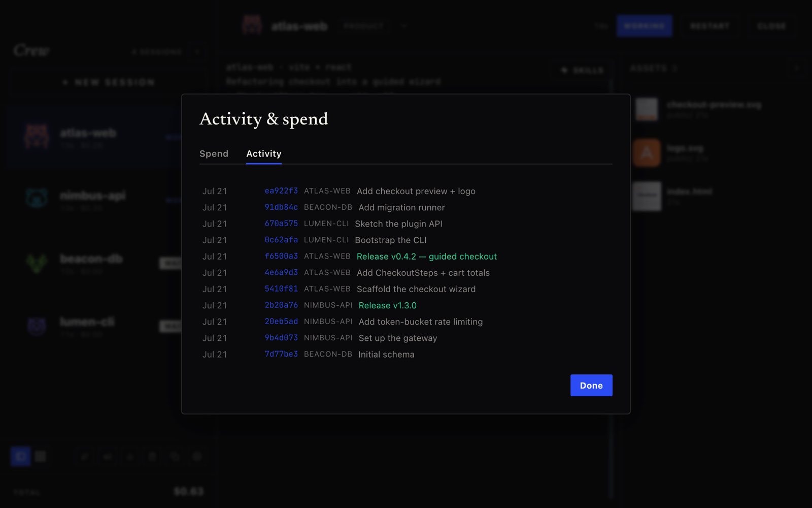Click BEACON-DB label beside 7d77be3
The image size is (812, 508).
(x=328, y=354)
